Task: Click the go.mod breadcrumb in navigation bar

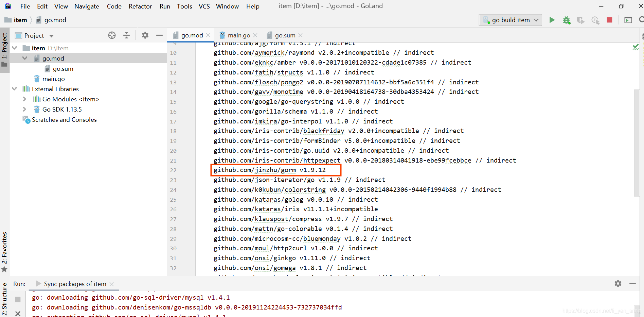Action: click(51, 20)
